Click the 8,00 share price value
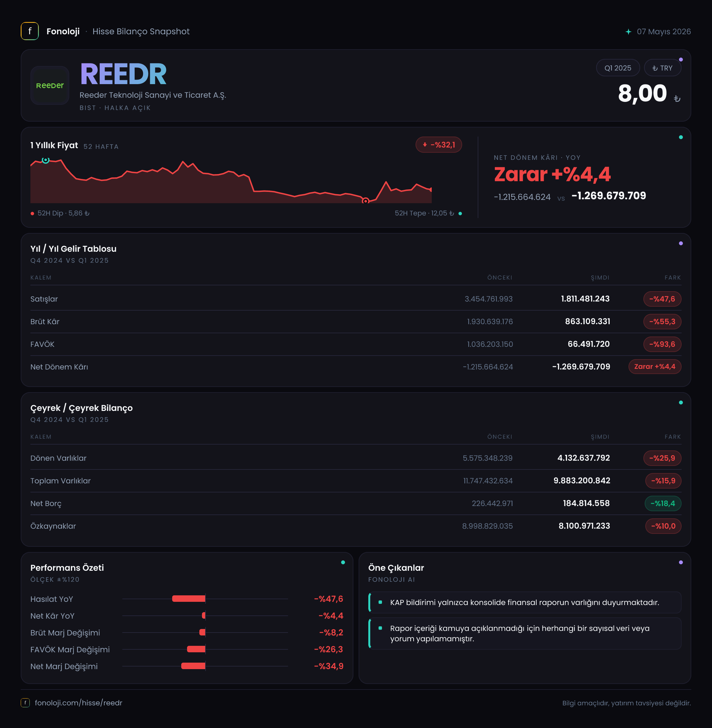712x728 pixels. point(642,93)
